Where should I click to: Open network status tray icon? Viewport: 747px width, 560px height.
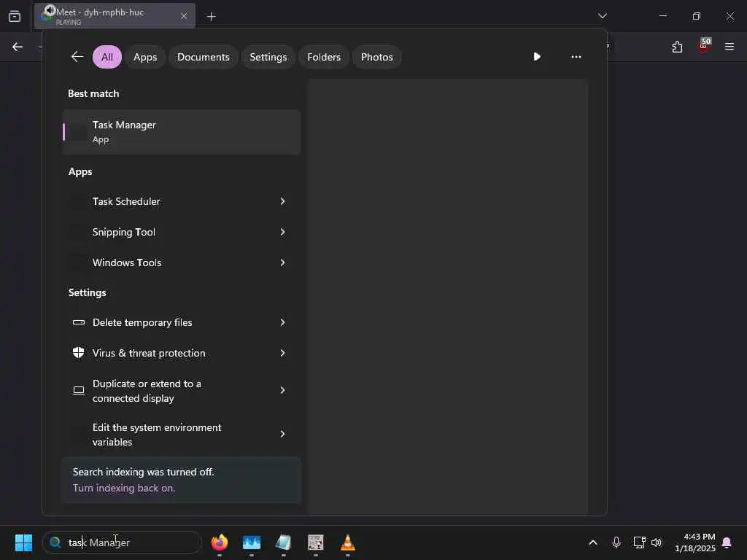coord(639,542)
